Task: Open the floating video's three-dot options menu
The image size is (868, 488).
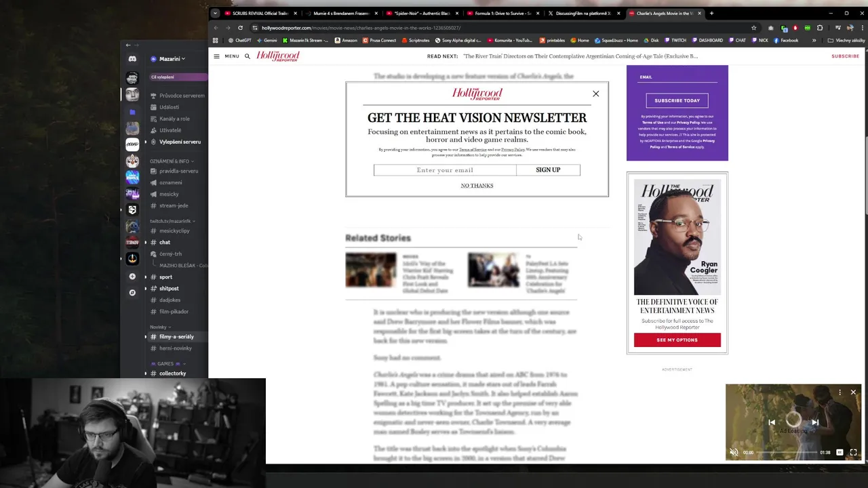Action: [x=840, y=392]
